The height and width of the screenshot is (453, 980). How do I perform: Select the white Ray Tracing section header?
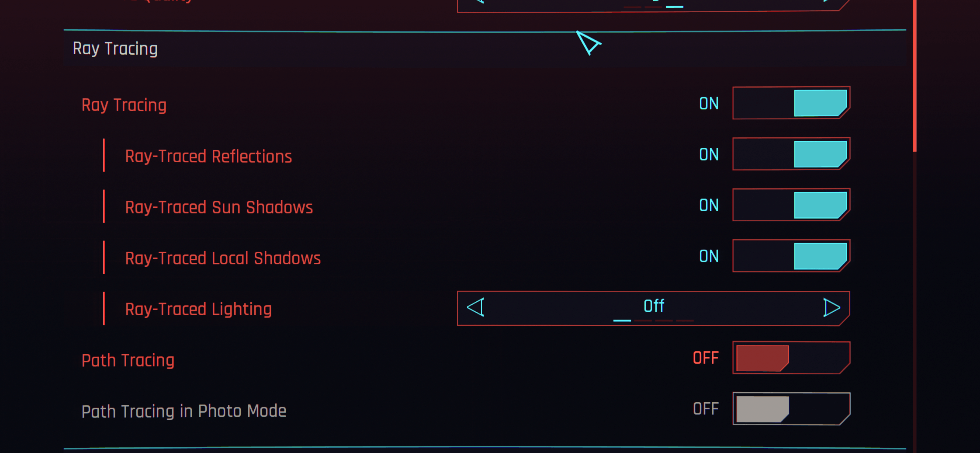(115, 49)
